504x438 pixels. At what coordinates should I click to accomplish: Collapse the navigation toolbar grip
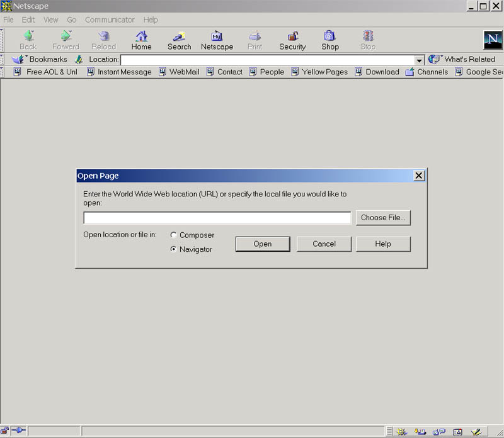coord(2,40)
